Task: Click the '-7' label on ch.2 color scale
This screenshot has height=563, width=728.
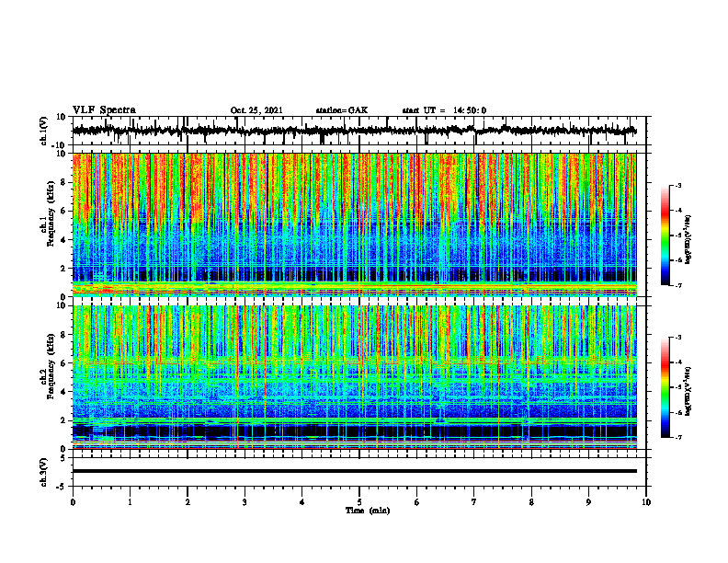Action: click(x=678, y=438)
